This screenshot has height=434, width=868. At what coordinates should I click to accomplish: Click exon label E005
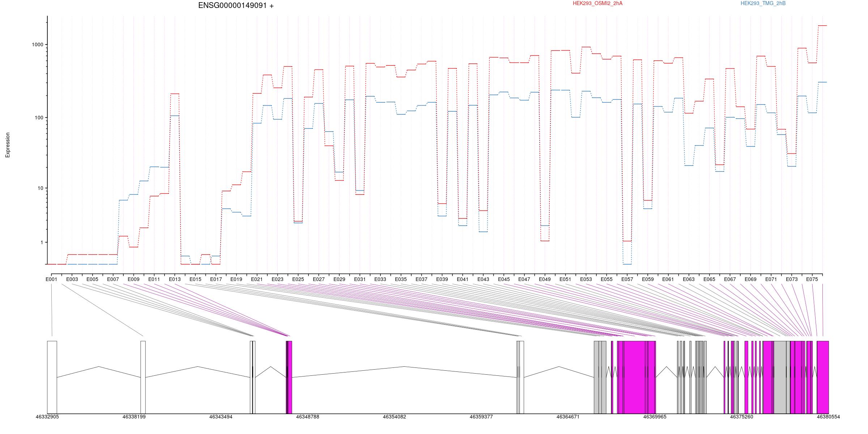click(92, 279)
